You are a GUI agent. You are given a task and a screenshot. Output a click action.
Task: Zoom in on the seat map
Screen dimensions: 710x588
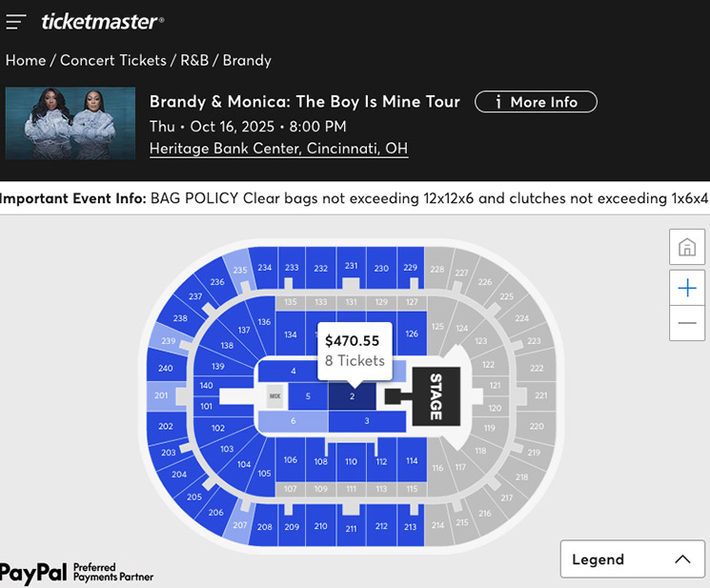[687, 288]
